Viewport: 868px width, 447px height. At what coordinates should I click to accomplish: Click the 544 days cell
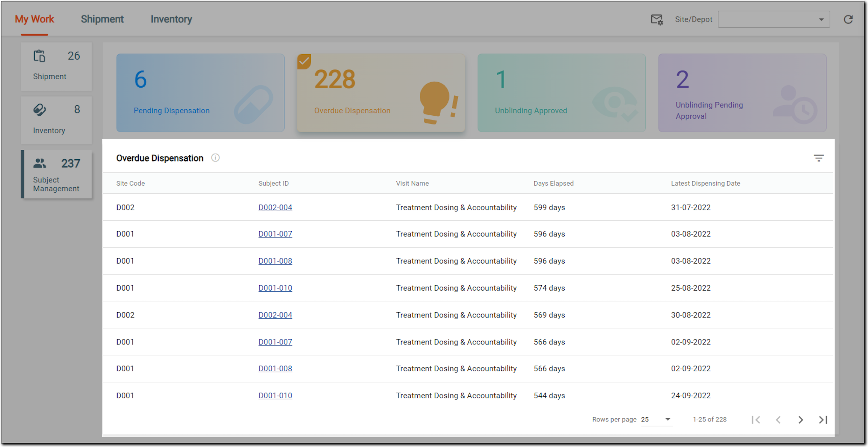pyautogui.click(x=549, y=396)
